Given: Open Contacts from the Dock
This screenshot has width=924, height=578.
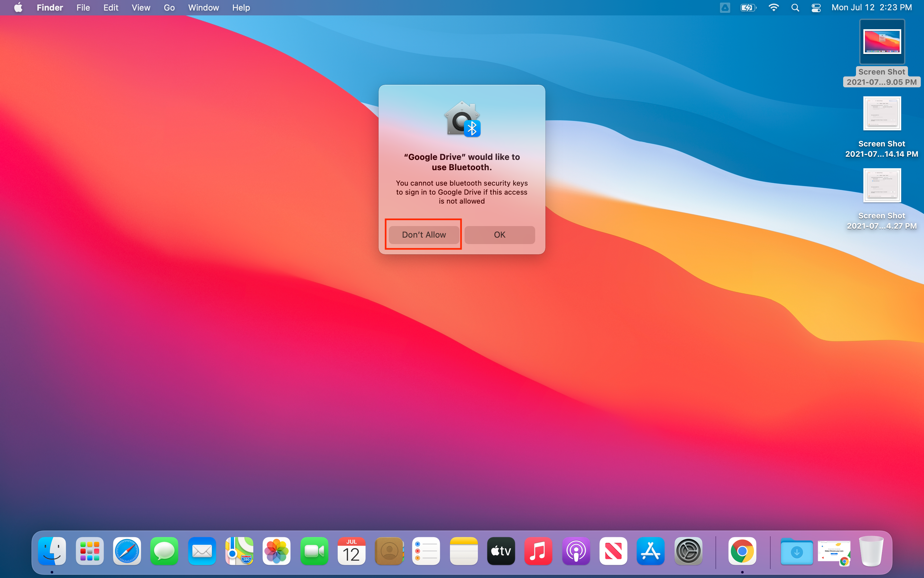Looking at the screenshot, I should (389, 551).
